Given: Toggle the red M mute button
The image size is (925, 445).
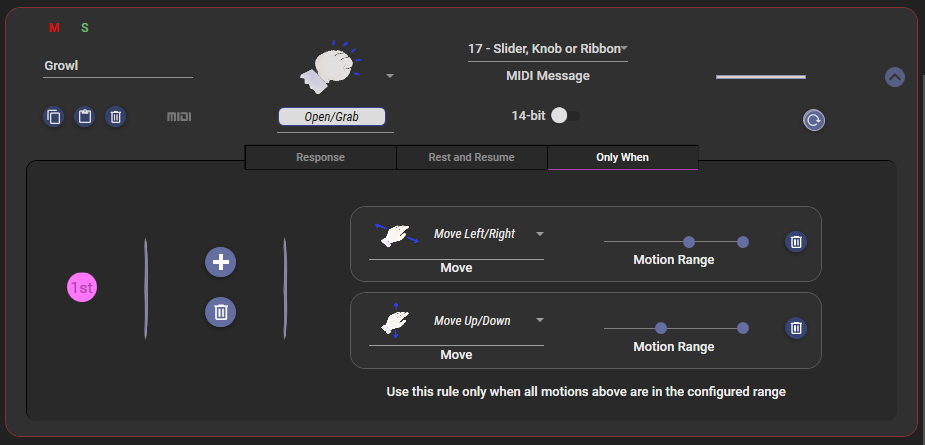Looking at the screenshot, I should [54, 28].
